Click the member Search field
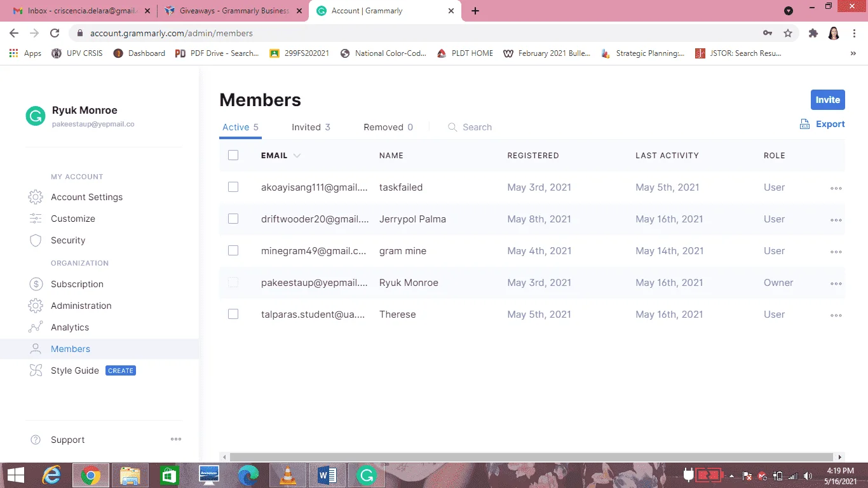Image resolution: width=868 pixels, height=488 pixels. click(477, 127)
